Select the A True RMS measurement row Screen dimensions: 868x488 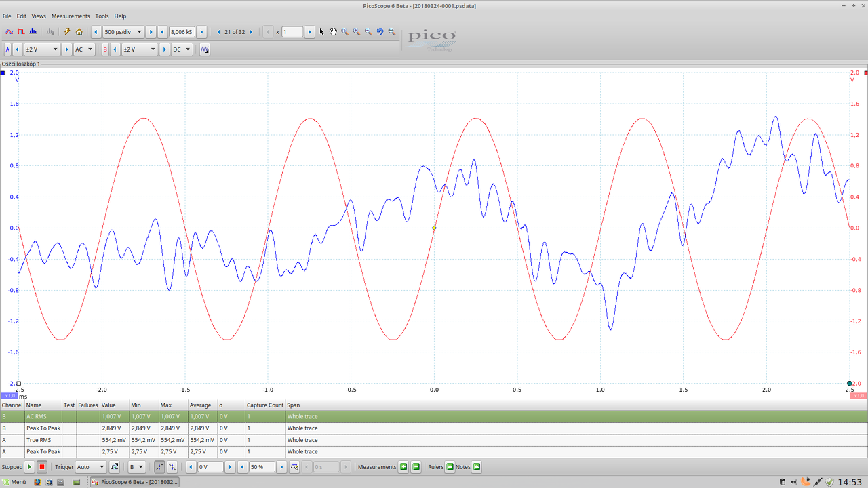434,440
